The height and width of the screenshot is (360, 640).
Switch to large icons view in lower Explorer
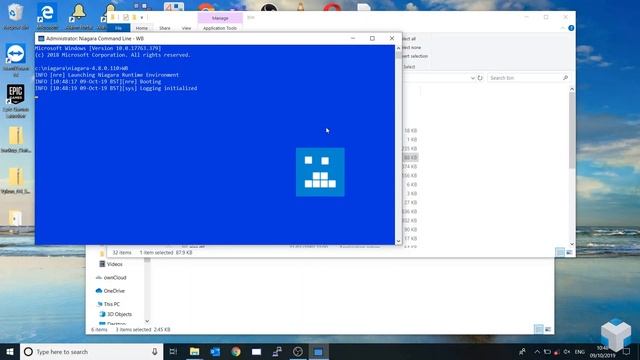tap(548, 329)
